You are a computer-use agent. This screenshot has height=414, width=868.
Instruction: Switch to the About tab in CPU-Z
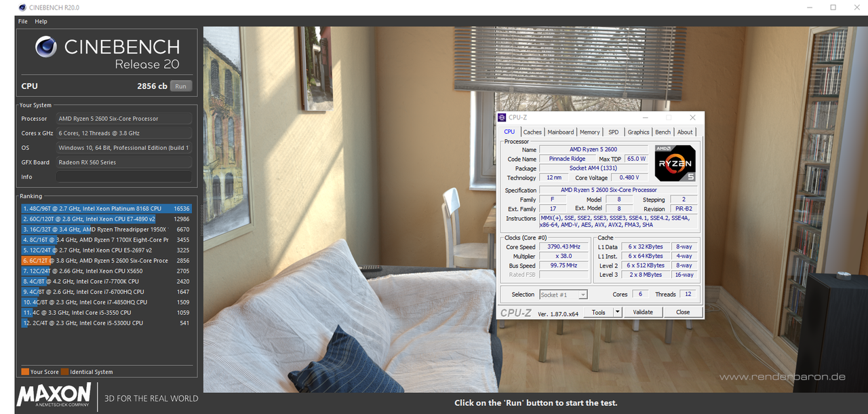pos(685,132)
